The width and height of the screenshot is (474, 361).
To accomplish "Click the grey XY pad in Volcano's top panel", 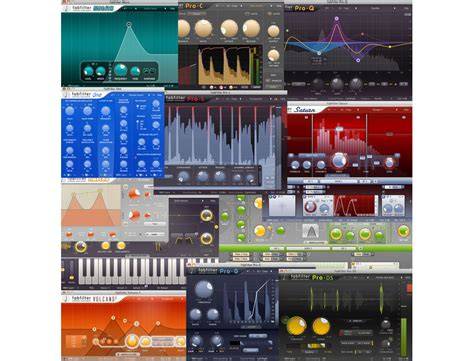I will 282,206.
